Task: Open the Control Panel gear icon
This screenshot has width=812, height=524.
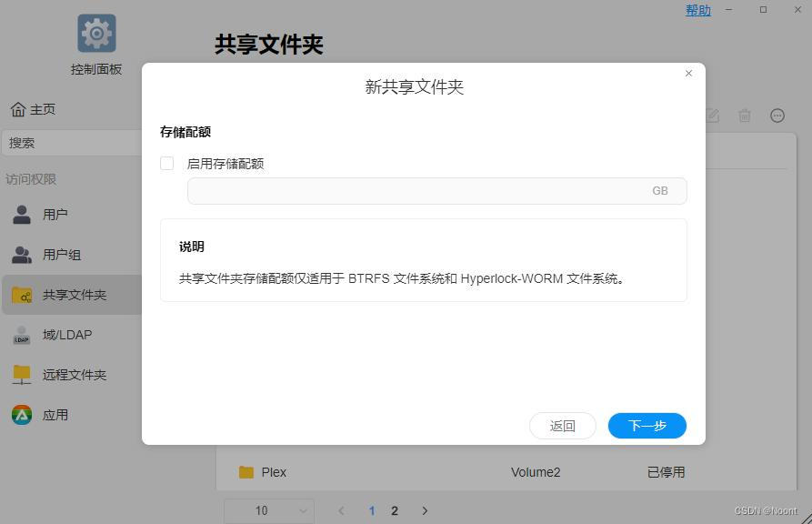Action: click(x=95, y=34)
